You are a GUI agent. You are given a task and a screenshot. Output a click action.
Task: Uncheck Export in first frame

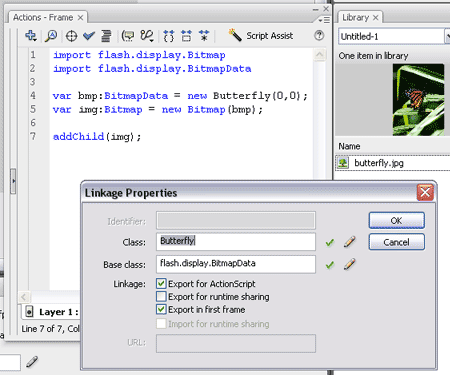click(161, 309)
